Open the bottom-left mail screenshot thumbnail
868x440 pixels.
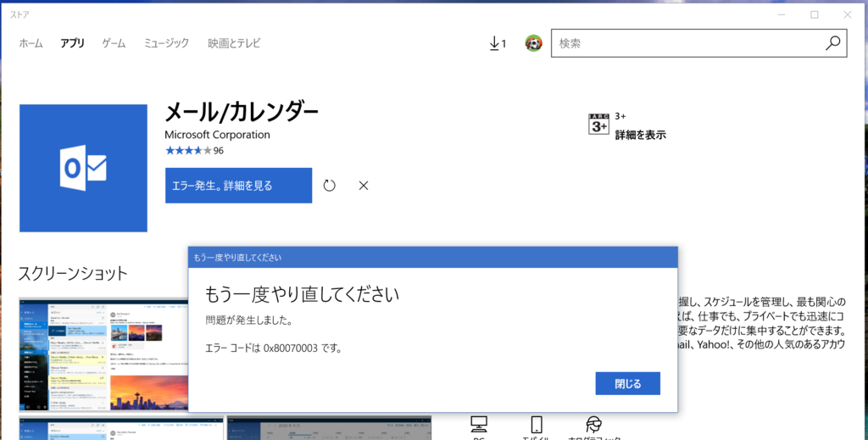(121, 428)
